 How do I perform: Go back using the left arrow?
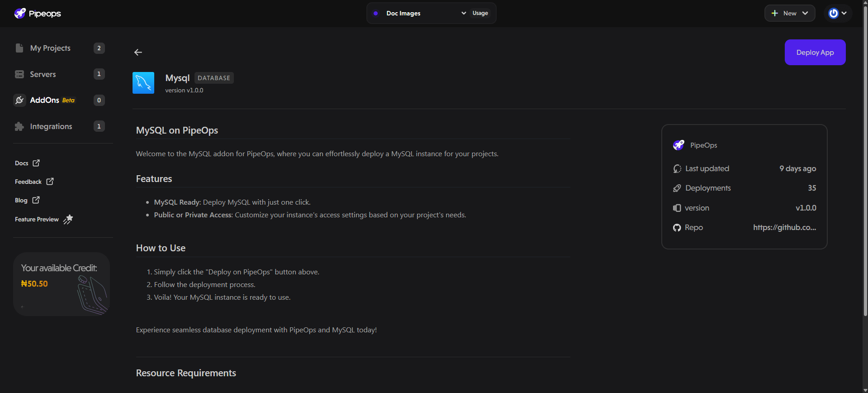tap(138, 53)
